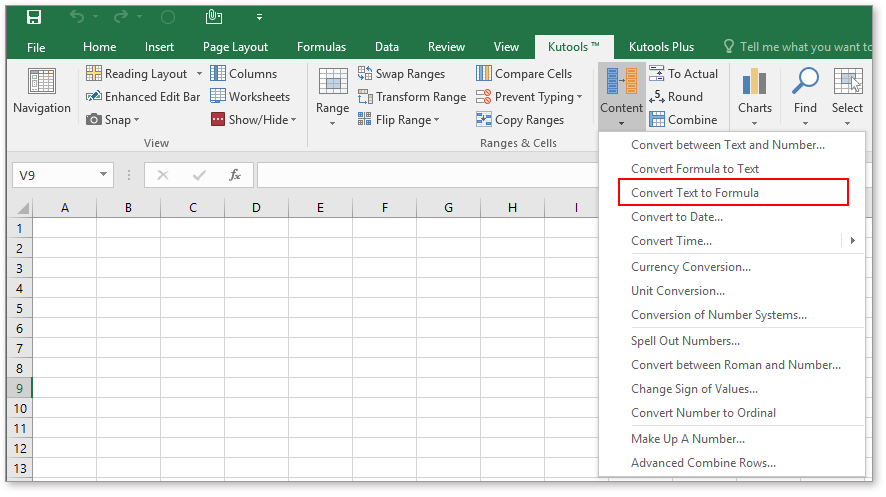Click the Round tool
The height and width of the screenshot is (497, 886).
point(676,97)
